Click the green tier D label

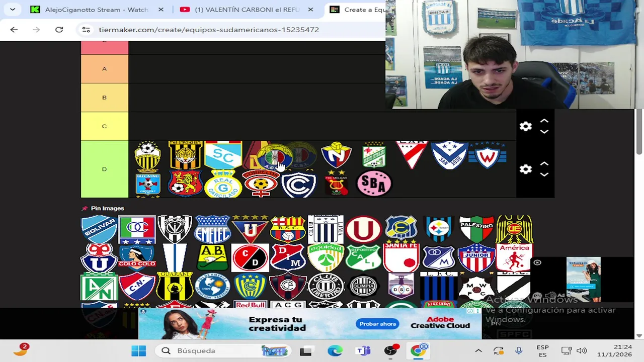tap(105, 169)
